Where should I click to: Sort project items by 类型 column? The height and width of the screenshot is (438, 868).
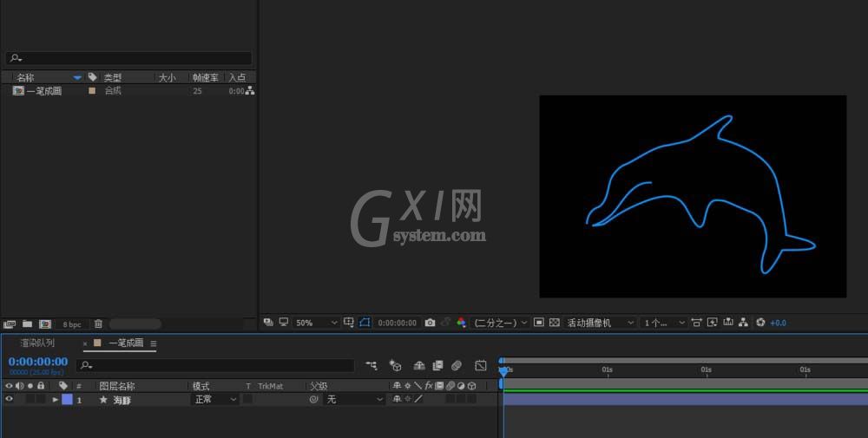[112, 77]
